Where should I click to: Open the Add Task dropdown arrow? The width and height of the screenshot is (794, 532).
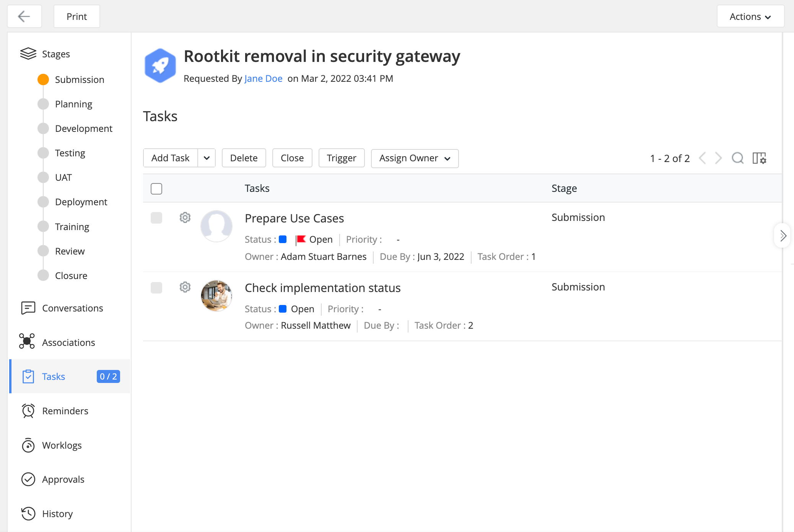(x=207, y=158)
